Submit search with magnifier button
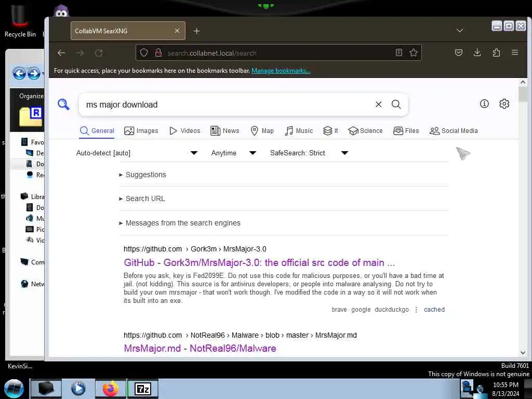 (x=396, y=104)
